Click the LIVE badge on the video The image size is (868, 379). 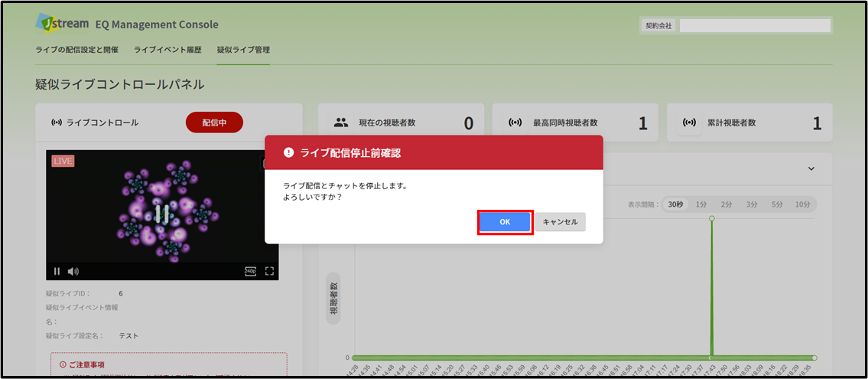63,161
